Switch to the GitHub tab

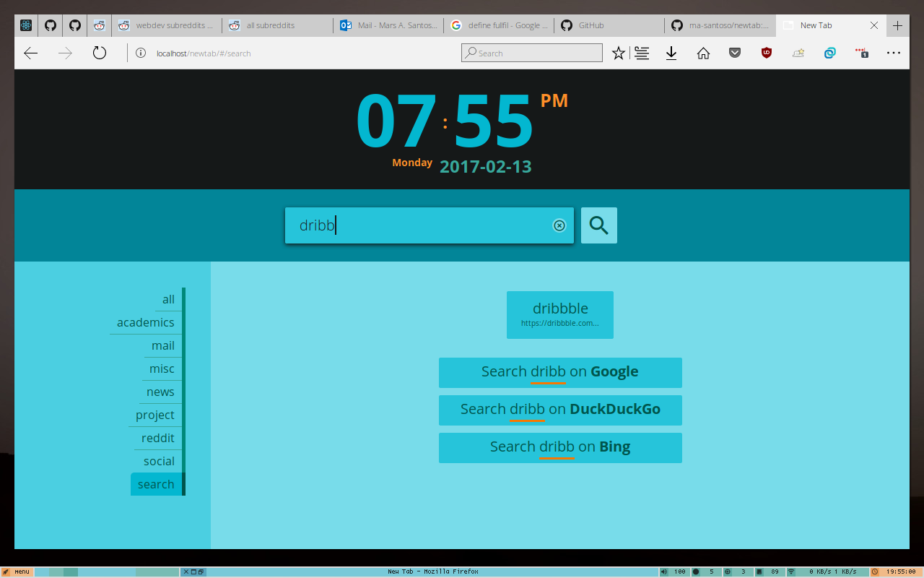pyautogui.click(x=609, y=25)
